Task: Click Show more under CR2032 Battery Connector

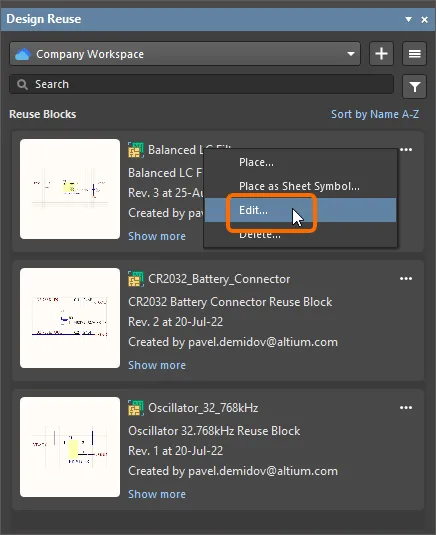Action: point(157,365)
